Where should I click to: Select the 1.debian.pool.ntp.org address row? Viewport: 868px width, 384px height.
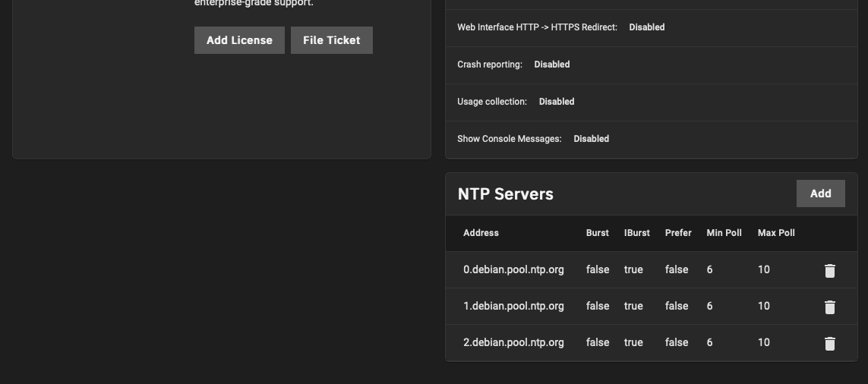(x=513, y=306)
